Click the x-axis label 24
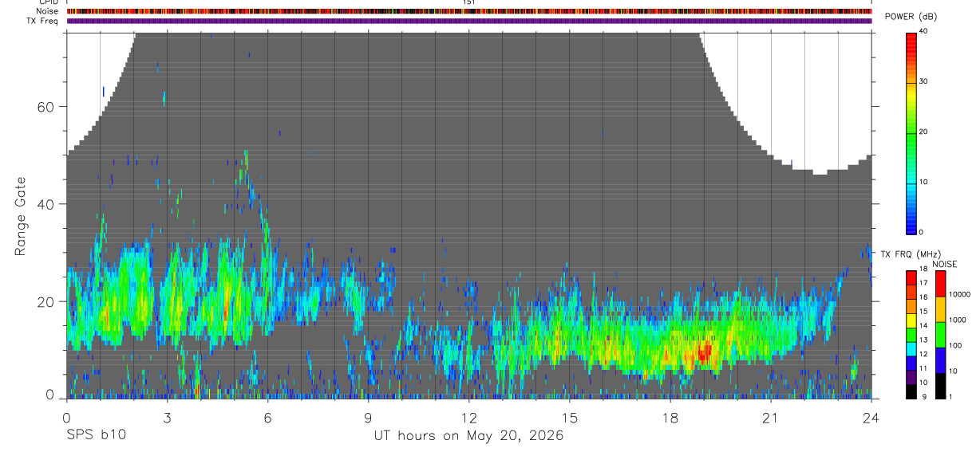Image resolution: width=980 pixels, height=452 pixels. click(x=871, y=418)
